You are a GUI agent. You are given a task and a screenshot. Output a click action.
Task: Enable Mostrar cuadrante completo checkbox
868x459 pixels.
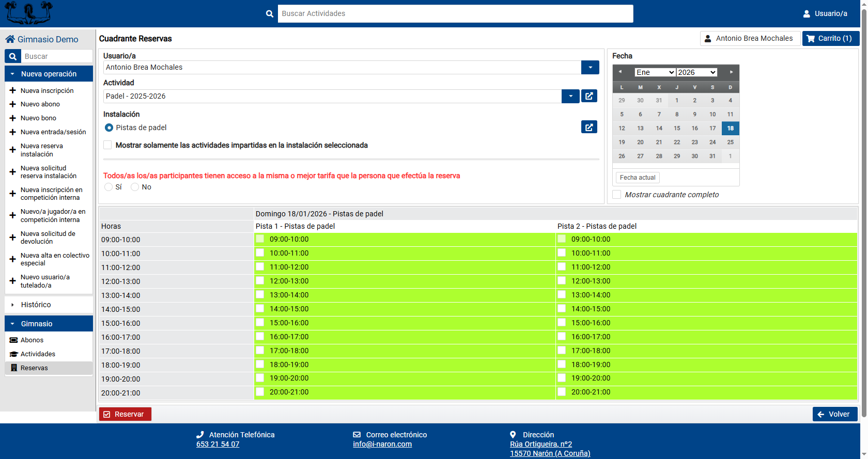[x=617, y=195]
